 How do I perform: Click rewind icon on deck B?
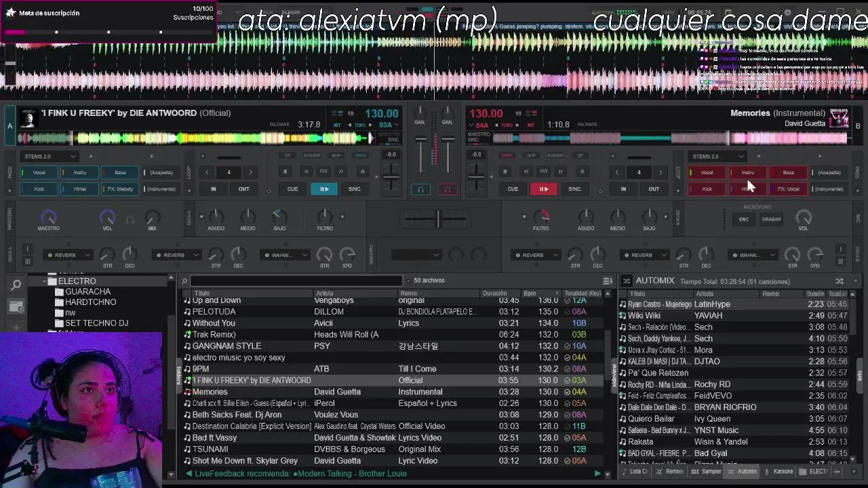click(526, 172)
